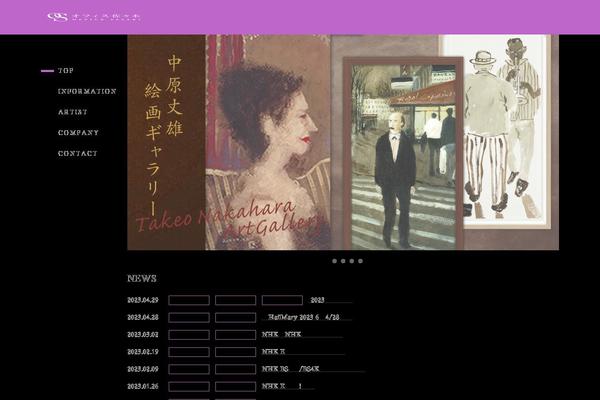This screenshot has height=400, width=600.
Task: Open the 2023.03.02 NHK news headline
Action: pos(302,335)
